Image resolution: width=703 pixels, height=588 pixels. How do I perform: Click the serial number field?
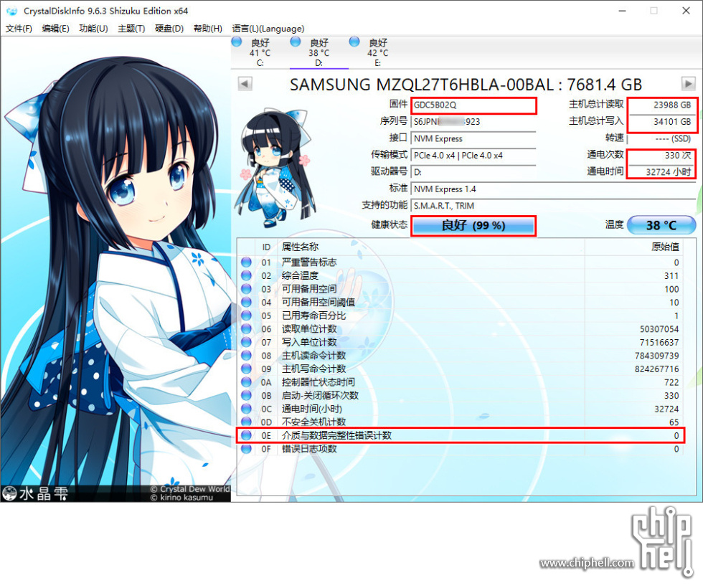click(473, 122)
